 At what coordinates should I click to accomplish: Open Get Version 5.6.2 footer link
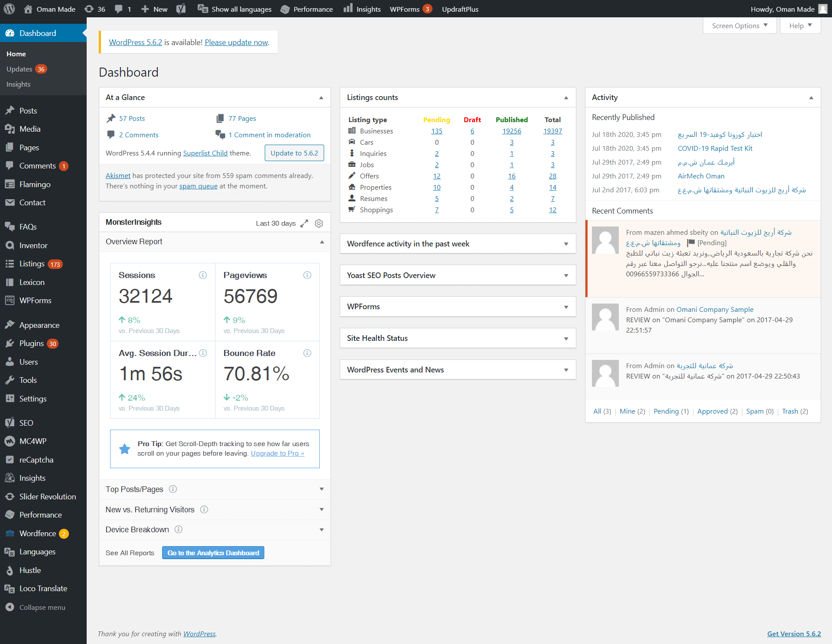794,634
